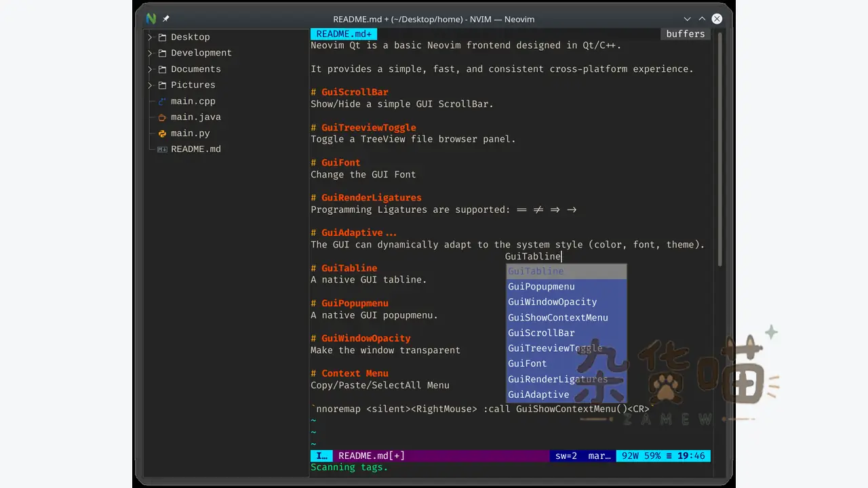Image resolution: width=868 pixels, height=488 pixels.
Task: Click the sw=2 statusline entry
Action: tap(566, 456)
